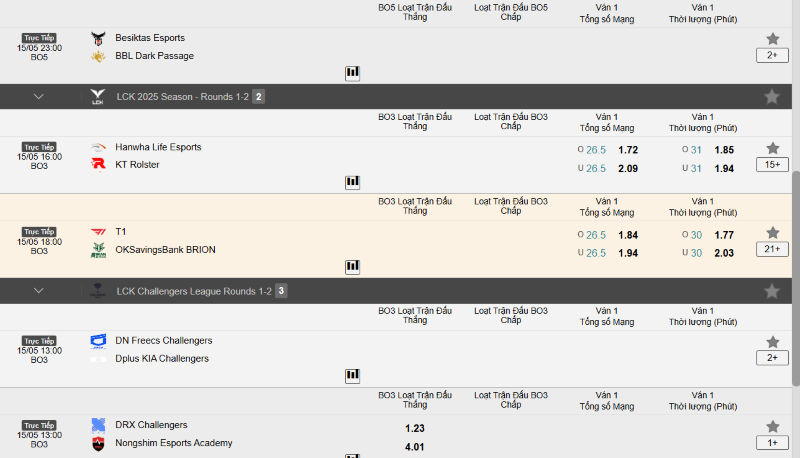Collapse the LCK 2025 Season section
800x458 pixels.
(x=39, y=97)
